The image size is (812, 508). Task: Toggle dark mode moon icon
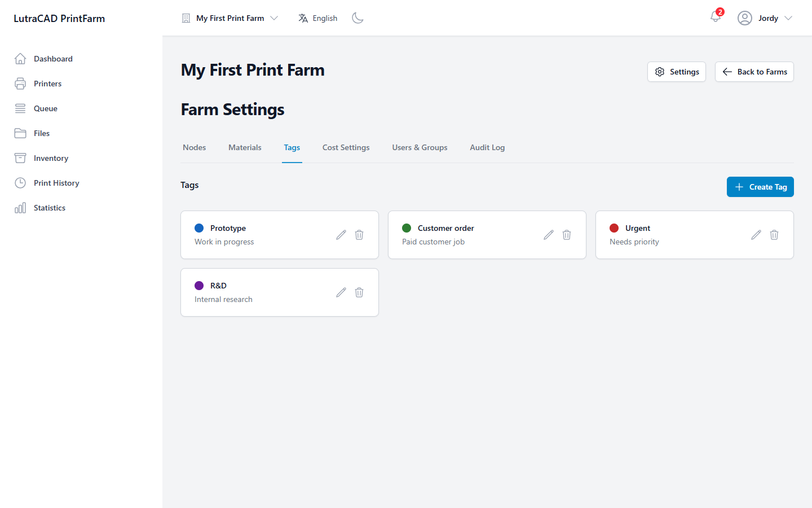point(358,18)
